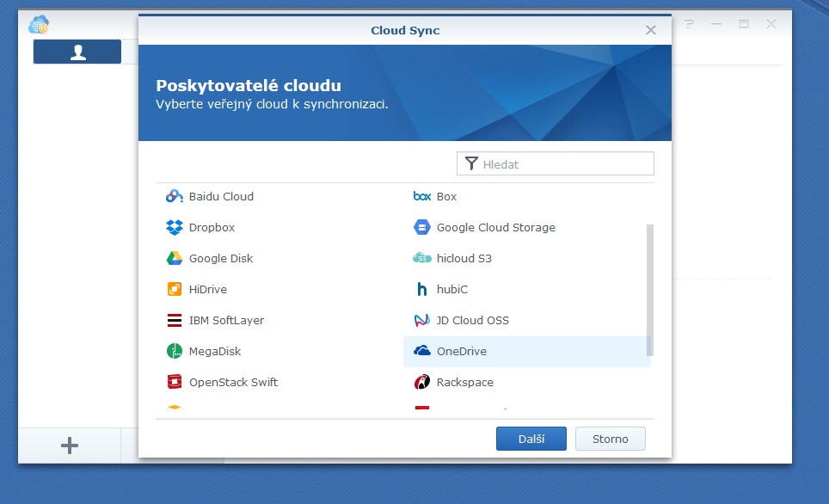The height and width of the screenshot is (504, 829).
Task: Select the Dropbox provider icon
Action: point(174,227)
